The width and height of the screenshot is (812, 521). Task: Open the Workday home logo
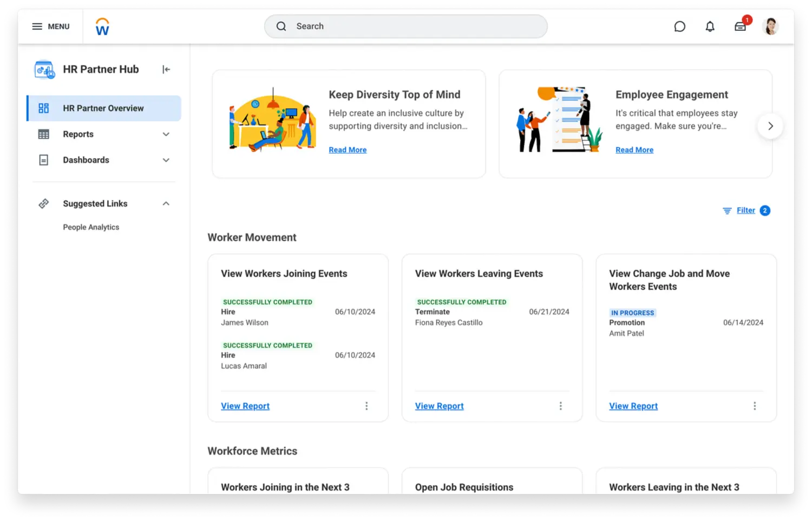(x=102, y=25)
